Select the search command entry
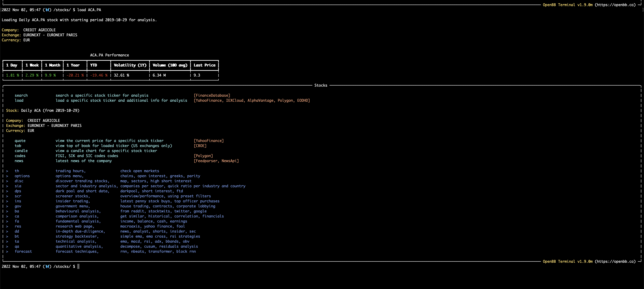This screenshot has height=289, width=644. 21,95
